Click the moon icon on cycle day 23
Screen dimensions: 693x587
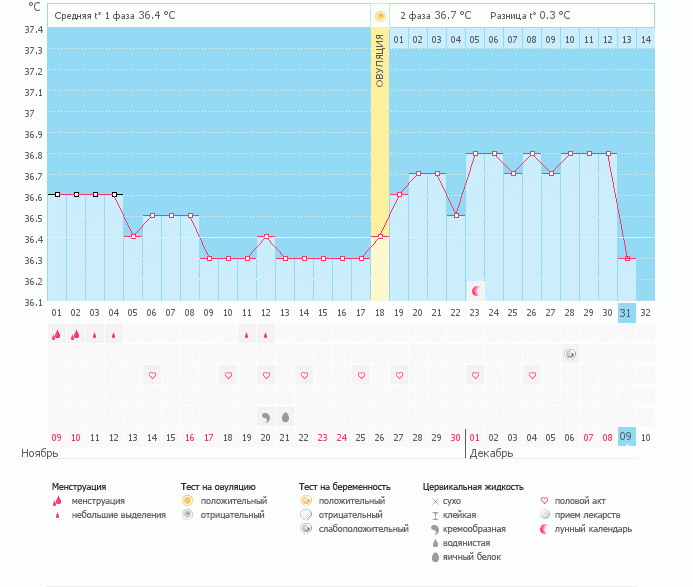tap(476, 291)
